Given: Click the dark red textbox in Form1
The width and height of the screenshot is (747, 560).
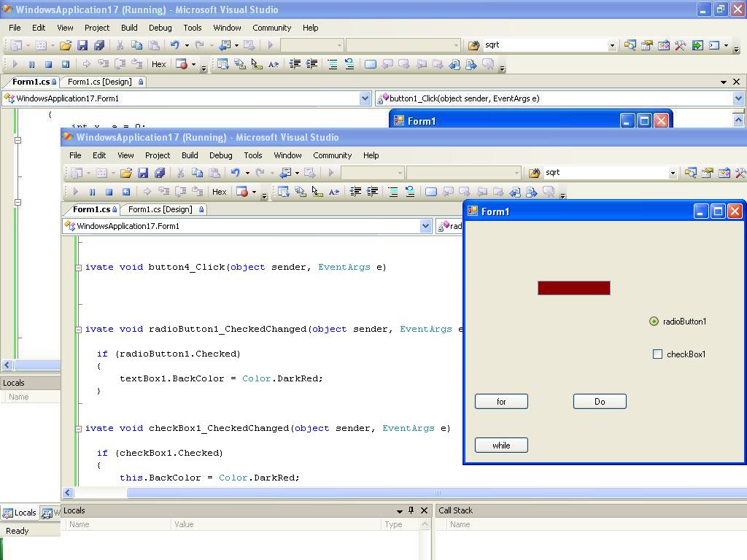Looking at the screenshot, I should (574, 288).
